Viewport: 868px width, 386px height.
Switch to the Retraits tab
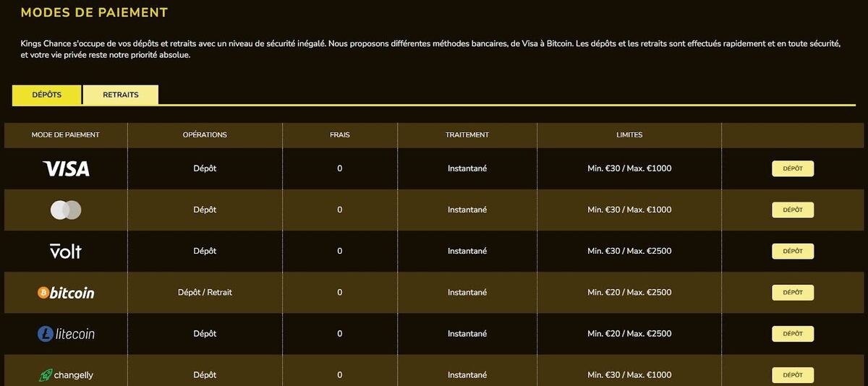tap(120, 95)
